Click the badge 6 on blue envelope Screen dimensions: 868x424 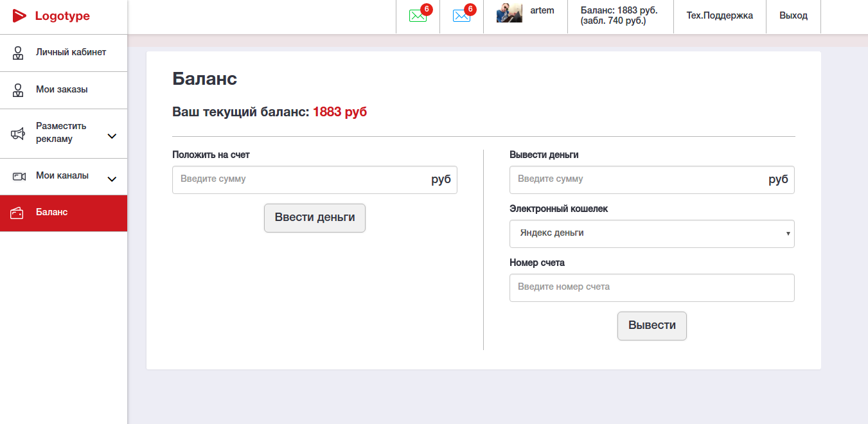coord(470,10)
